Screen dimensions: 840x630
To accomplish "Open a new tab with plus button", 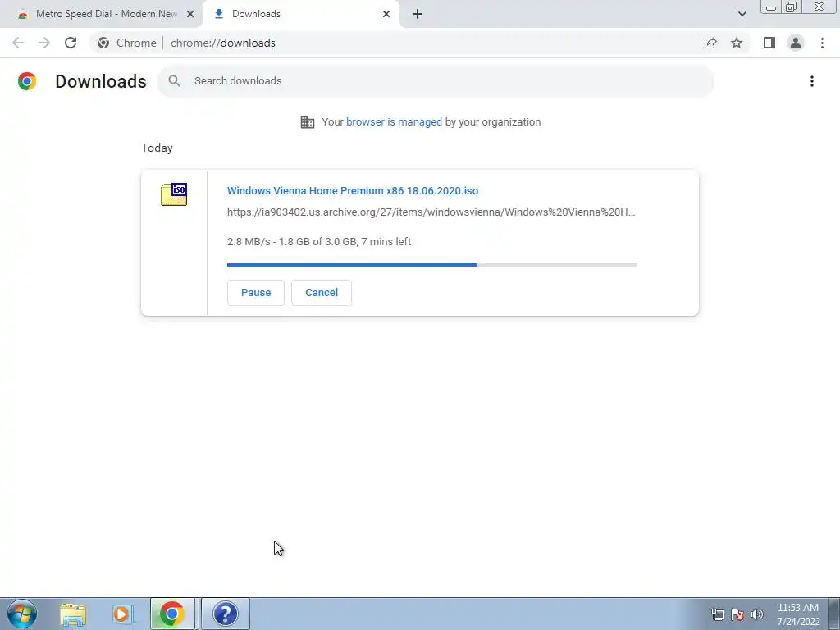I will point(418,14).
